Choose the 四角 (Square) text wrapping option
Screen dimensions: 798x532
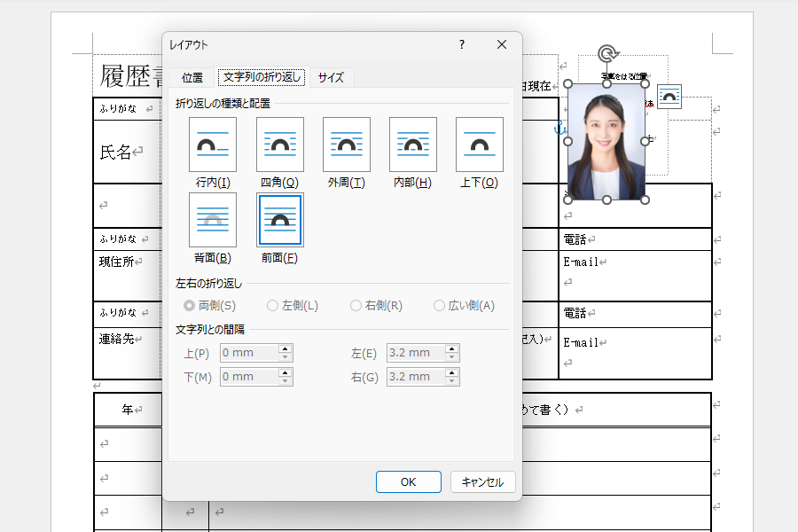click(x=279, y=144)
